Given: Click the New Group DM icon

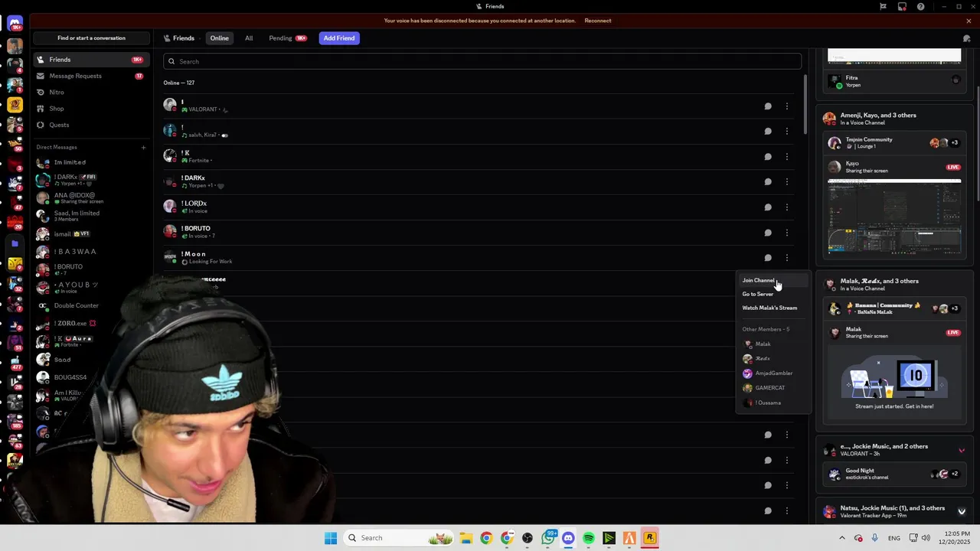Looking at the screenshot, I should [x=968, y=37].
